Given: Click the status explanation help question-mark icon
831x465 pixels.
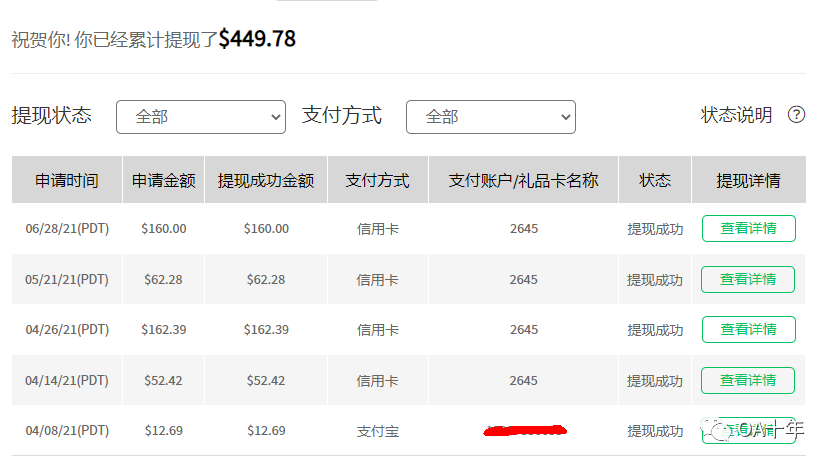Looking at the screenshot, I should point(796,115).
